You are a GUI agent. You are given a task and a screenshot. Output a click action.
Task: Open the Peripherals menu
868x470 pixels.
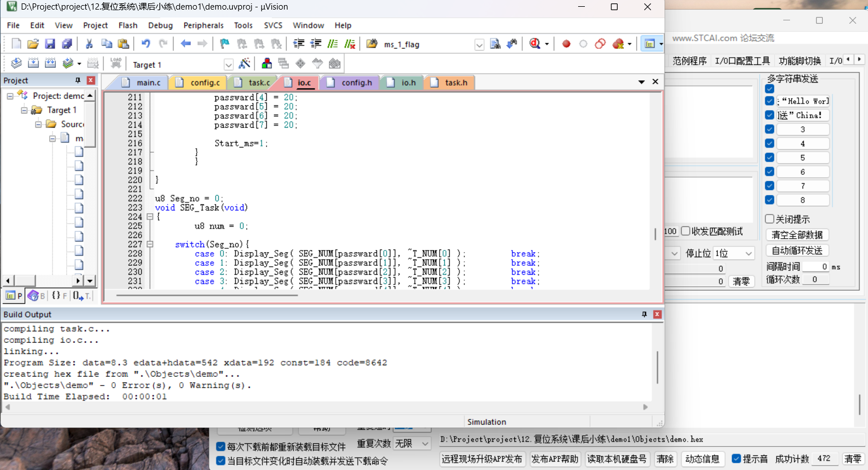(203, 25)
